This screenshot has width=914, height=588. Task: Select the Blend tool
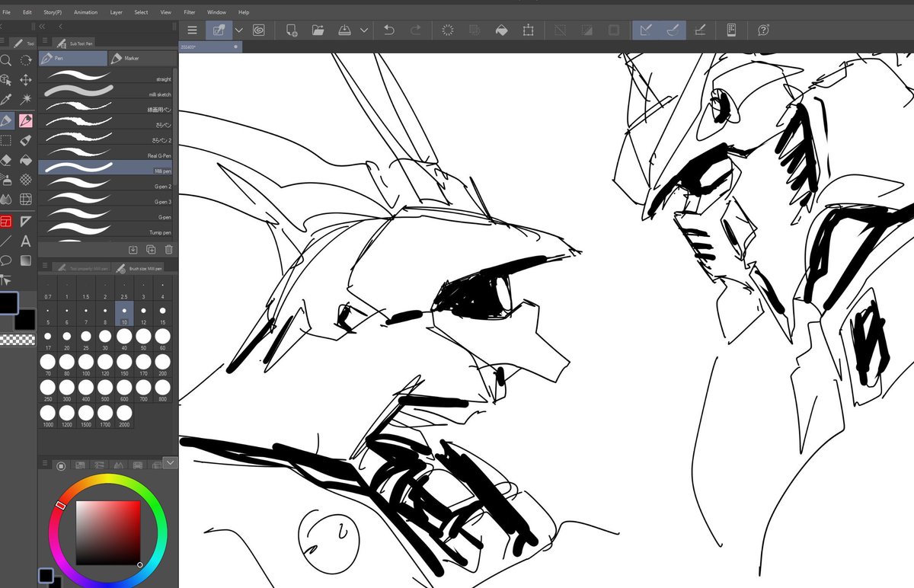pos(5,200)
